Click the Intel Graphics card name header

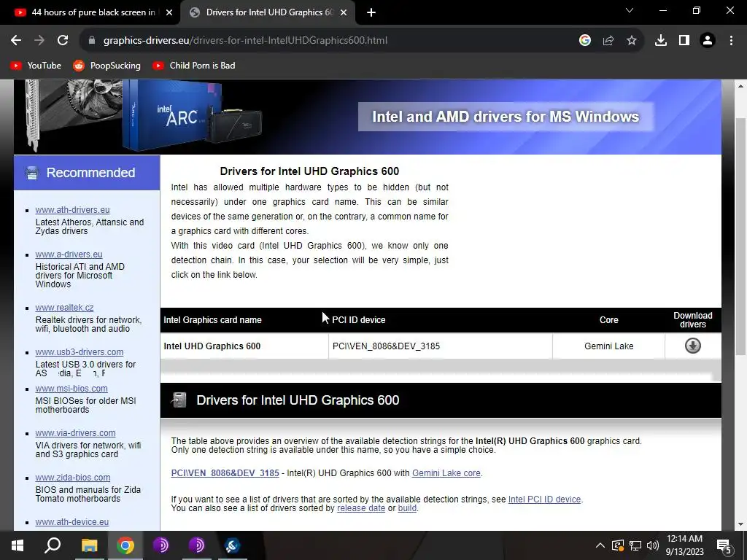click(212, 320)
